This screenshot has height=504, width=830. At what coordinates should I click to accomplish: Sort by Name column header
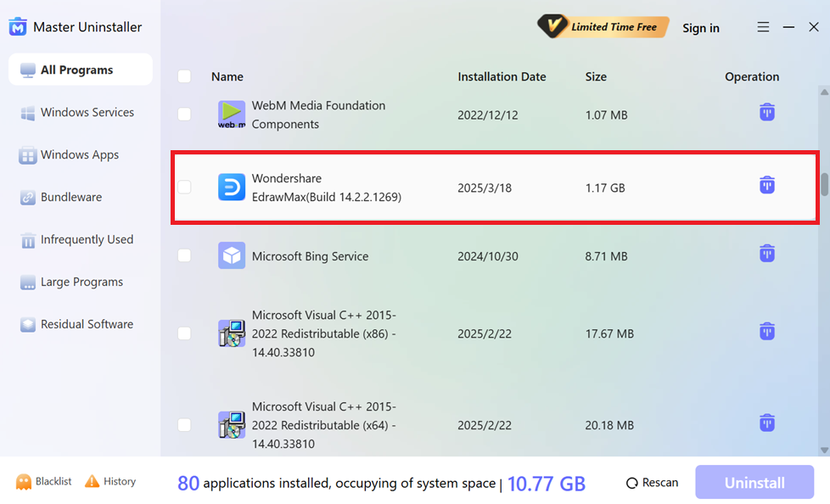227,76
